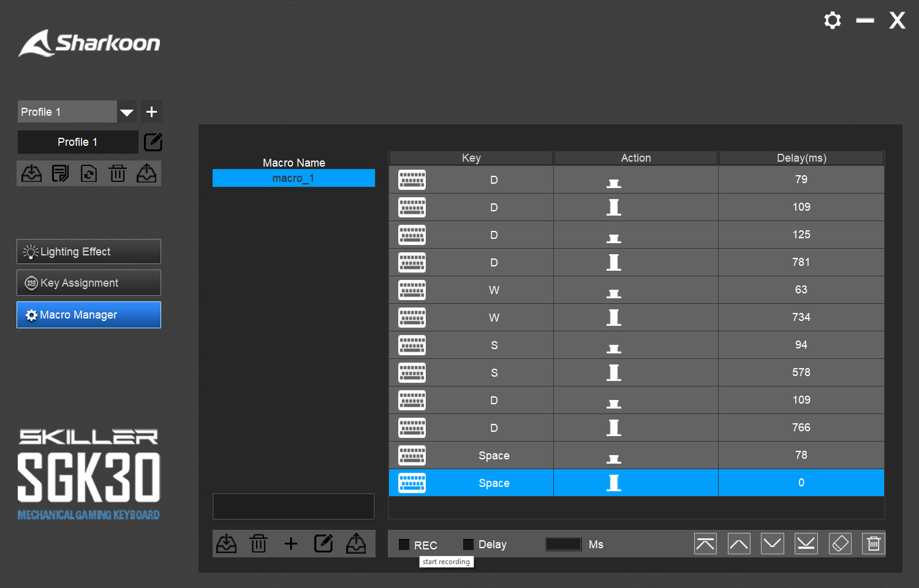This screenshot has width=919, height=588.
Task: Click the Profile 1 name field
Action: click(78, 142)
